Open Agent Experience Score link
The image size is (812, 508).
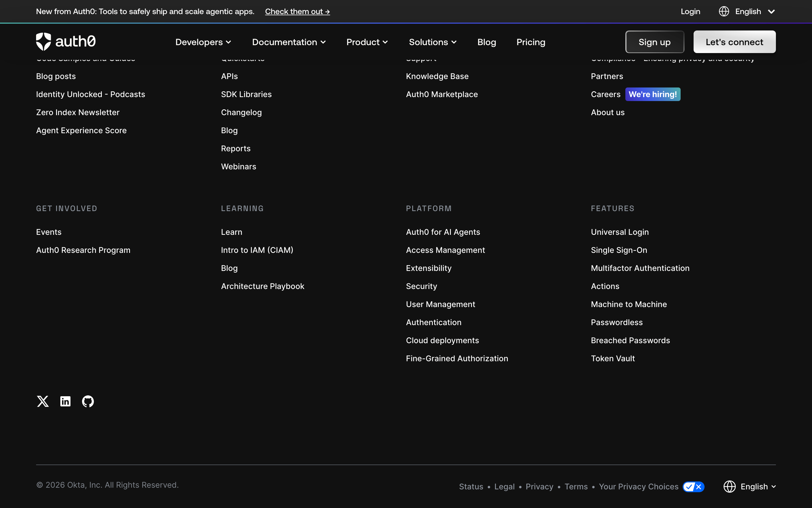tap(81, 130)
